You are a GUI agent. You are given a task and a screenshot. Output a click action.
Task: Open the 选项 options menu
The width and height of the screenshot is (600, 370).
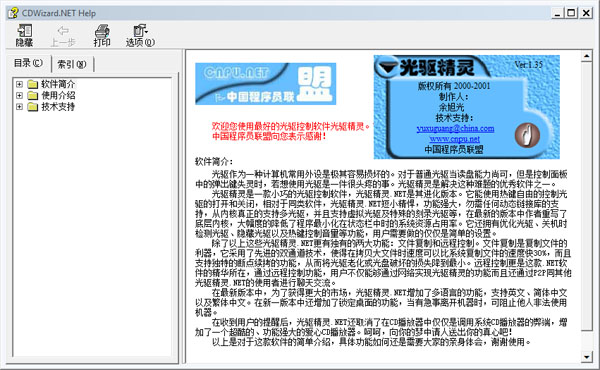tap(140, 35)
